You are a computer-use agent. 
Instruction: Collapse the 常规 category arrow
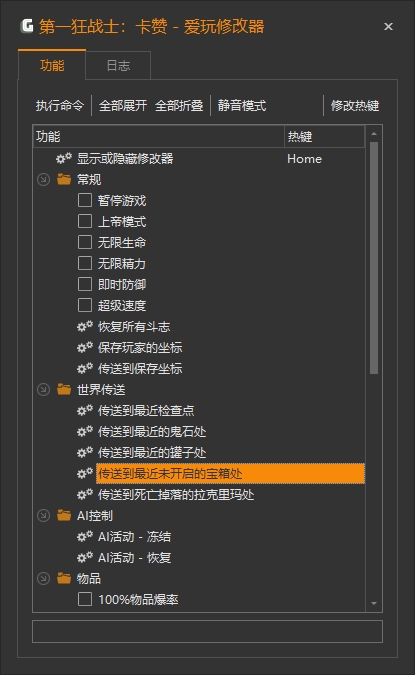click(43, 179)
